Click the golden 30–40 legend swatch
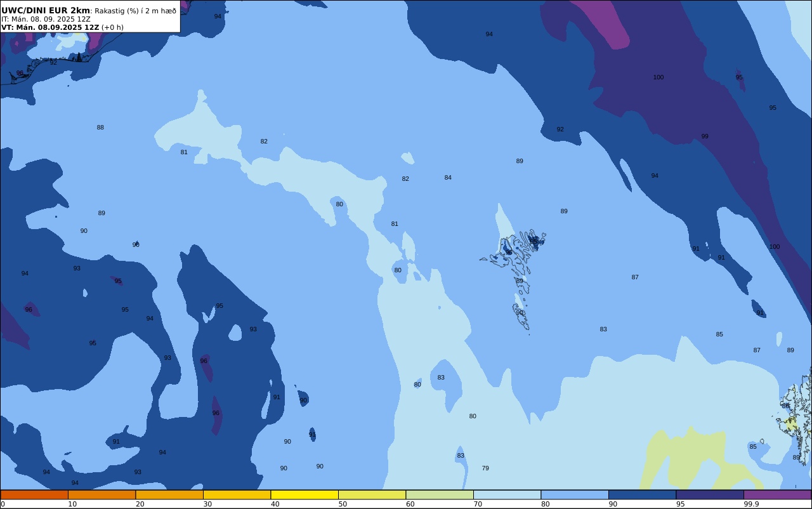Image resolution: width=812 pixels, height=509 pixels. 237,494
